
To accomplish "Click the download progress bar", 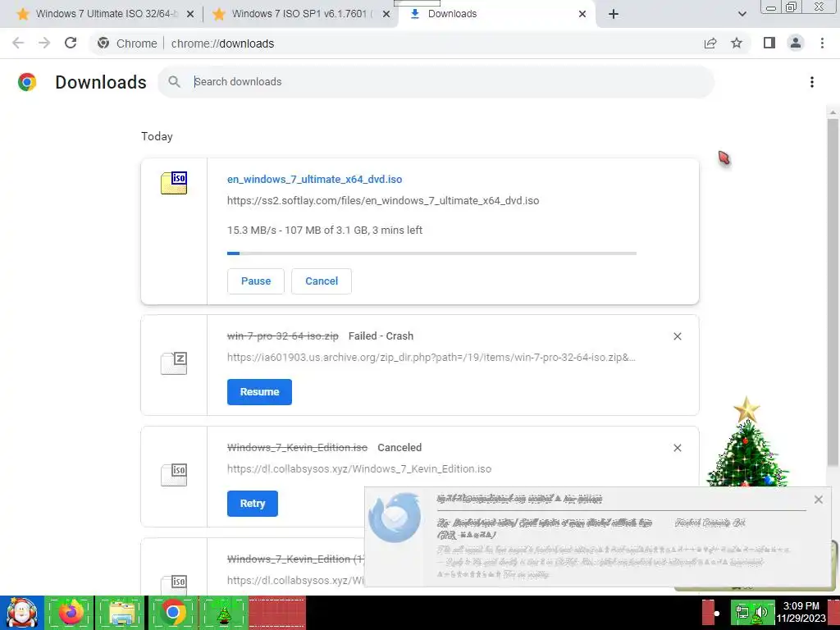I will [x=431, y=253].
